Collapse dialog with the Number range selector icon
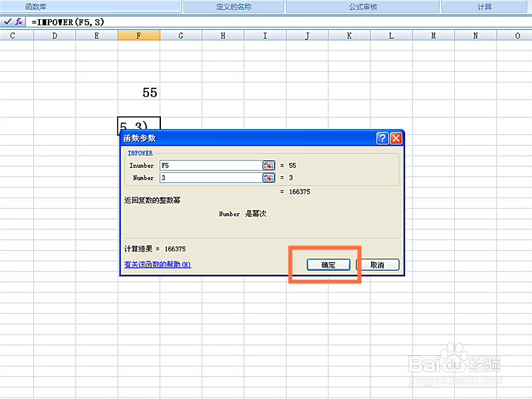The width and height of the screenshot is (532, 399). (269, 178)
